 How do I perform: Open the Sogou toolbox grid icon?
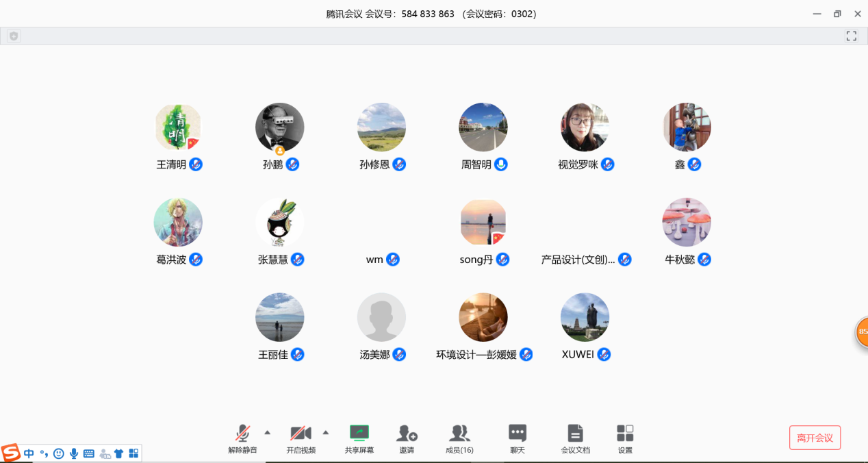click(133, 453)
